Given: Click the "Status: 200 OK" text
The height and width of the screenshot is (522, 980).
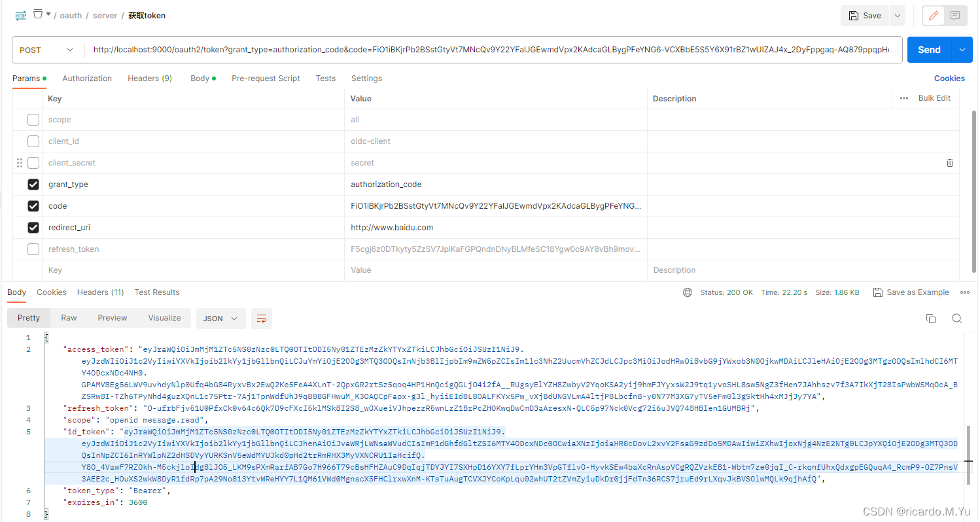Looking at the screenshot, I should click(727, 292).
